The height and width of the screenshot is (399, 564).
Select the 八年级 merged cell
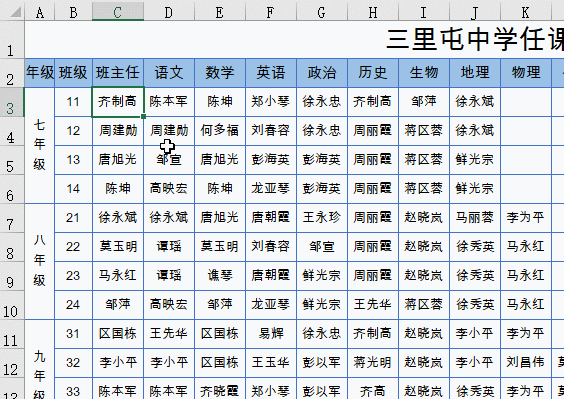pos(40,261)
